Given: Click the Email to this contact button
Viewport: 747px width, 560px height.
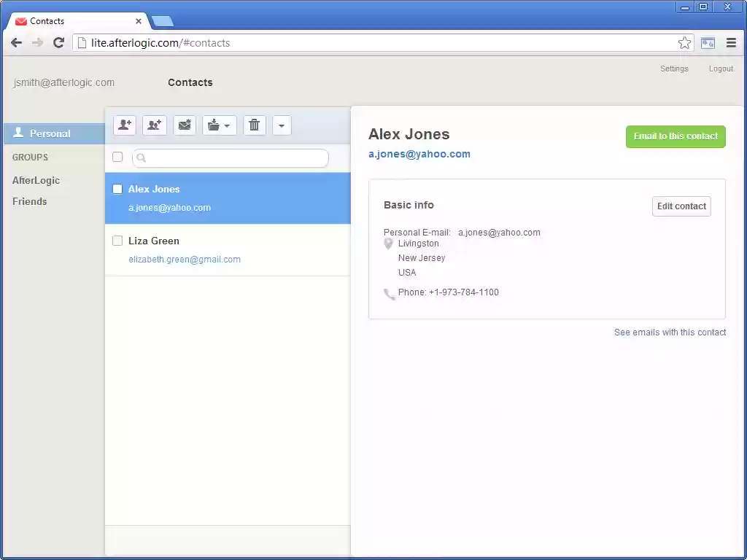Looking at the screenshot, I should (x=675, y=136).
